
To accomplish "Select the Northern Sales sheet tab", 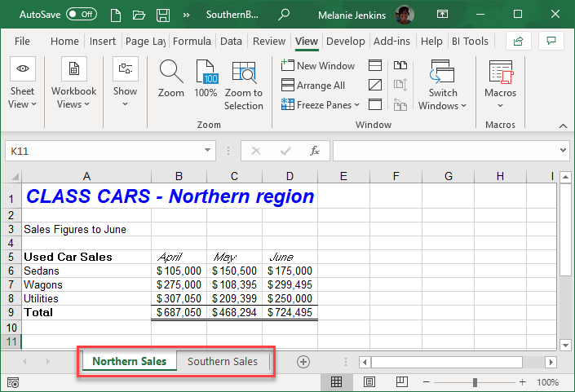I will tap(130, 361).
